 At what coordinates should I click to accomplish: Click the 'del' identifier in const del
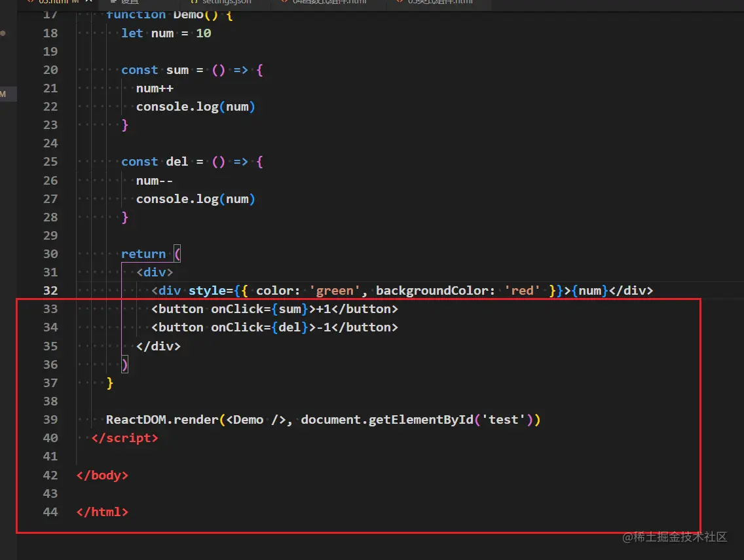[177, 162]
